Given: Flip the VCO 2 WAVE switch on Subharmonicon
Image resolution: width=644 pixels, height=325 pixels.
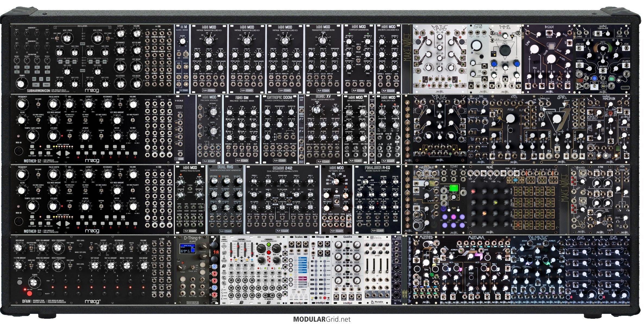Looking at the screenshot, I should pyautogui.click(x=108, y=39).
